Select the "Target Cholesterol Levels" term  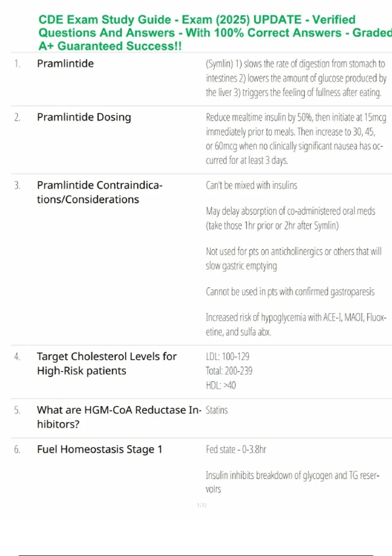(107, 363)
